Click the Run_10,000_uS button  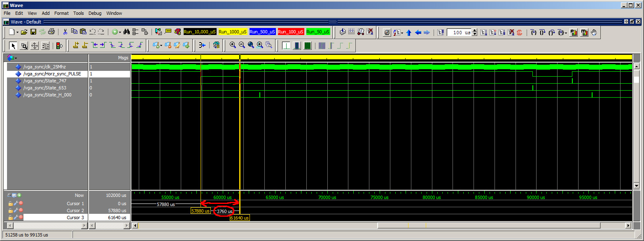coord(200,32)
